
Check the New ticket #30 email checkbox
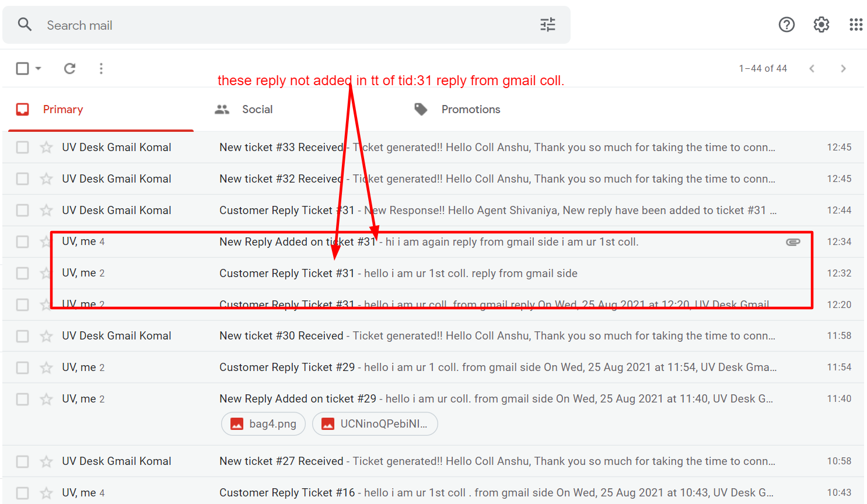click(x=22, y=336)
